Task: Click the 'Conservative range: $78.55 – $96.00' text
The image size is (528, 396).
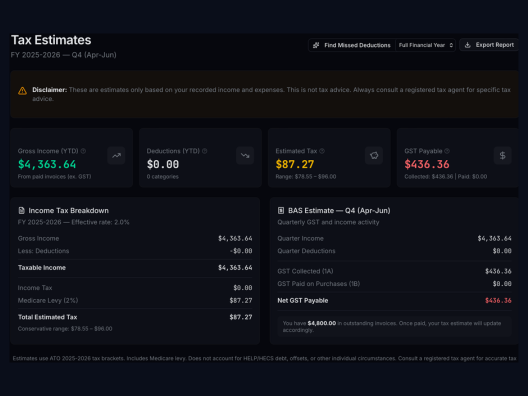Action: coord(65,329)
